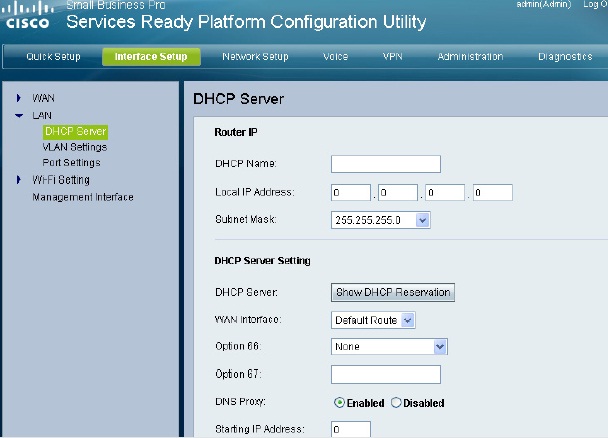Click the Starting IP Address field
The height and width of the screenshot is (438, 608).
pos(351,429)
